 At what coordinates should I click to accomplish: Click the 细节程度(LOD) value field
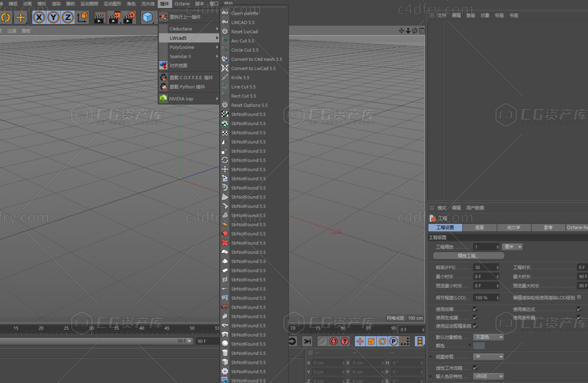[486, 298]
